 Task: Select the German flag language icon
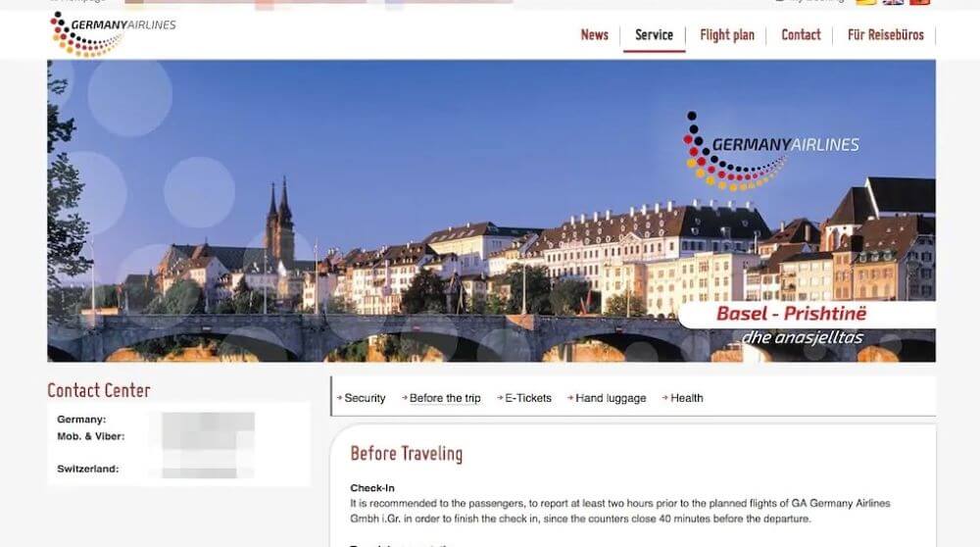pyautogui.click(x=866, y=2)
